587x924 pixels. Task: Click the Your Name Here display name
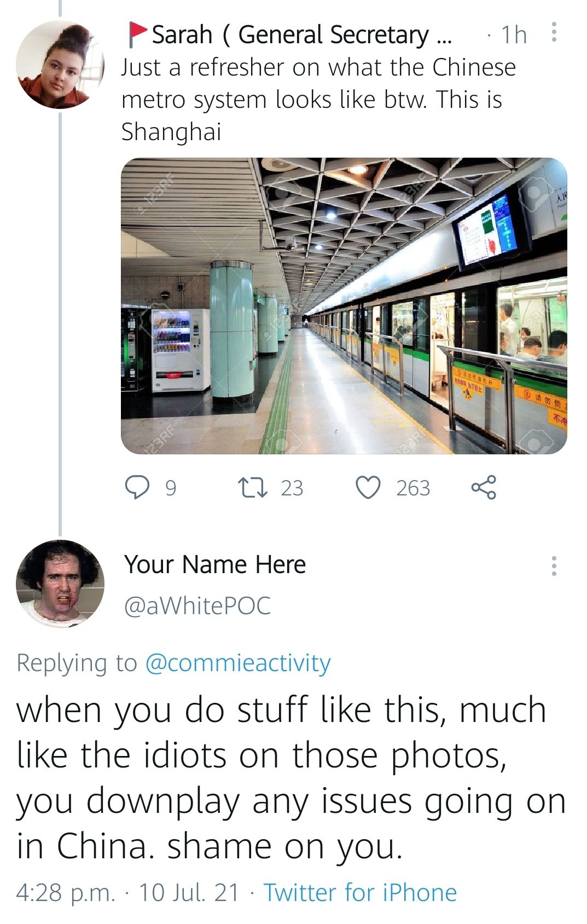[x=215, y=564]
